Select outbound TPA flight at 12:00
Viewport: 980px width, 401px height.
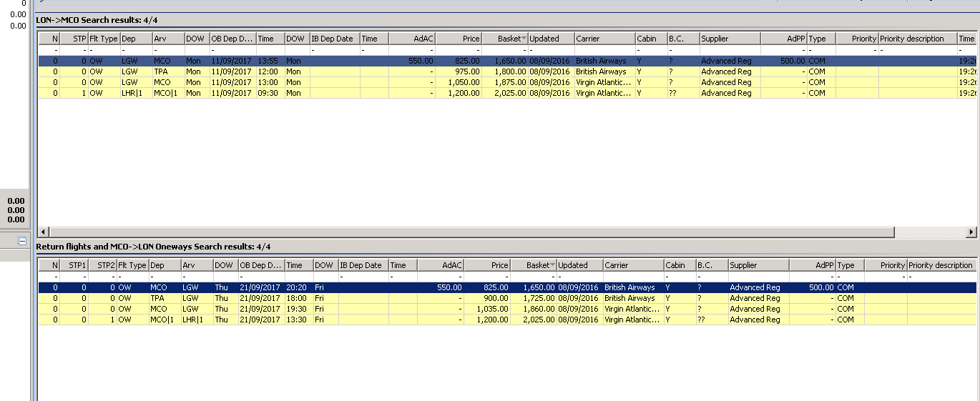pos(508,71)
